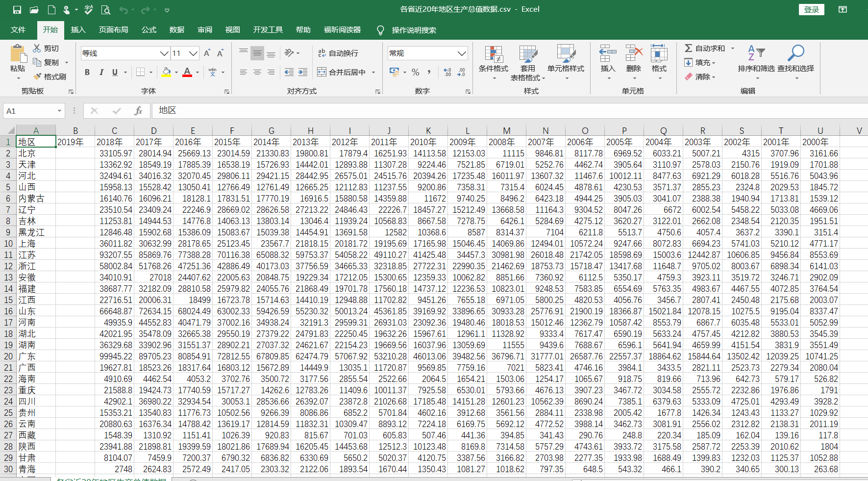The image size is (868, 481).
Task: Apply bold formatting with the B icon
Action: click(87, 72)
